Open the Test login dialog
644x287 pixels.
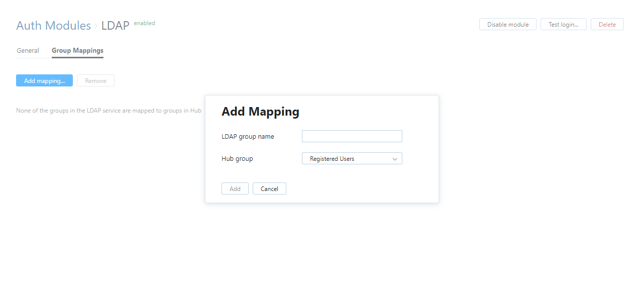coord(563,24)
